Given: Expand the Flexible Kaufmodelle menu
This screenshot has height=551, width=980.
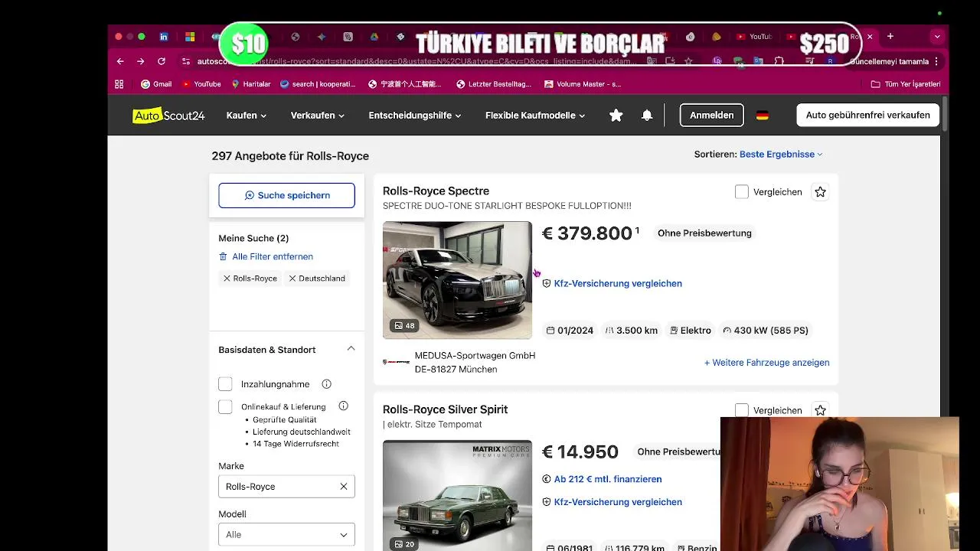Looking at the screenshot, I should pos(535,116).
